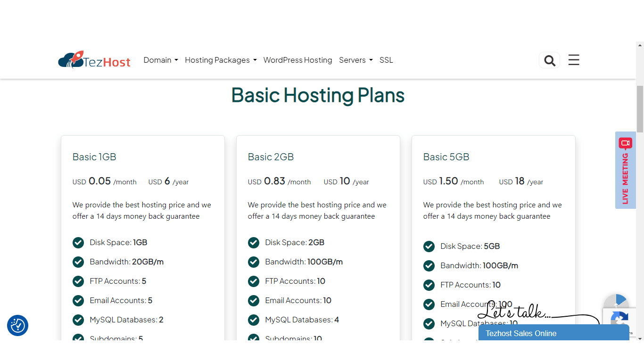Click the USD 10 /year price
Screen dimensions: 644x362
coord(347,181)
